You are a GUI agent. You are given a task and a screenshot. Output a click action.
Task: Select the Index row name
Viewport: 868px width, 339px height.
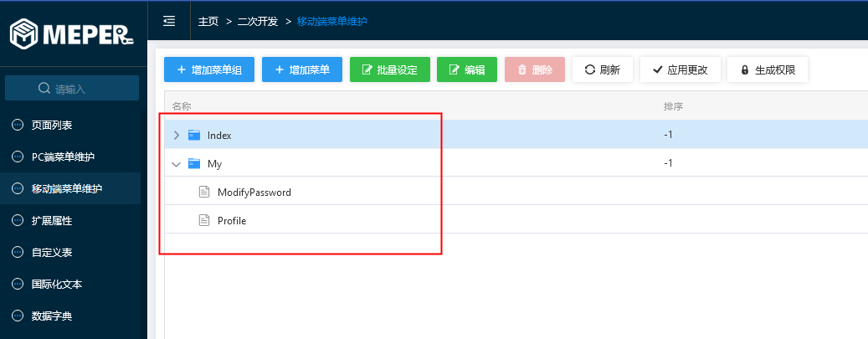pos(219,135)
